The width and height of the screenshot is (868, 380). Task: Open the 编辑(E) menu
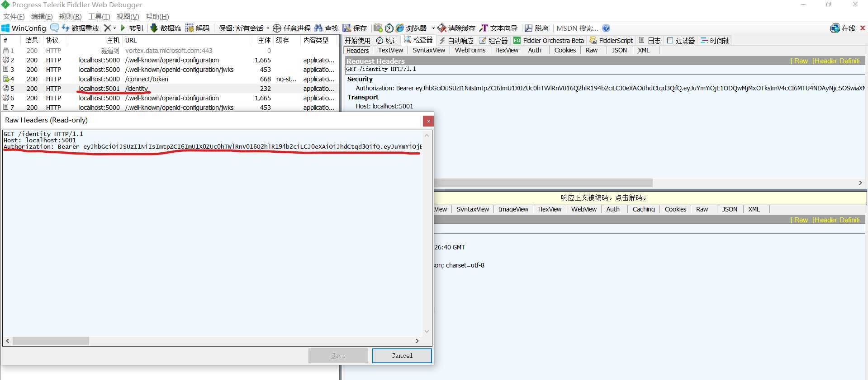[42, 16]
